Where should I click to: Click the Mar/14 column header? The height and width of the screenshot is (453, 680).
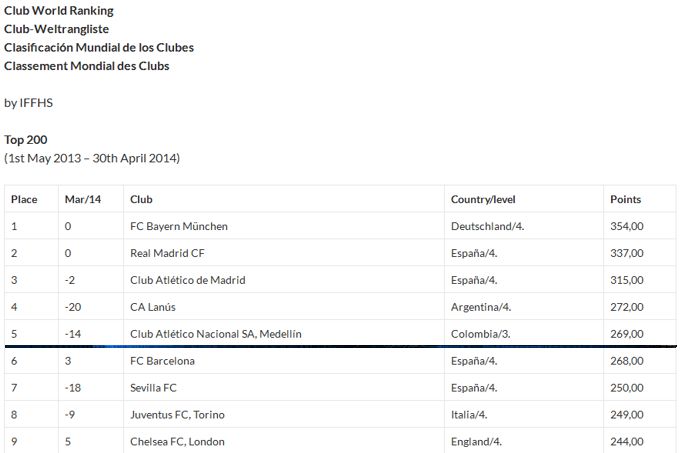pos(83,199)
